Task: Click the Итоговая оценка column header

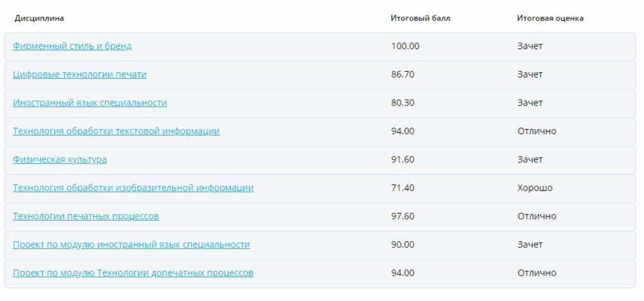Action: pyautogui.click(x=550, y=18)
